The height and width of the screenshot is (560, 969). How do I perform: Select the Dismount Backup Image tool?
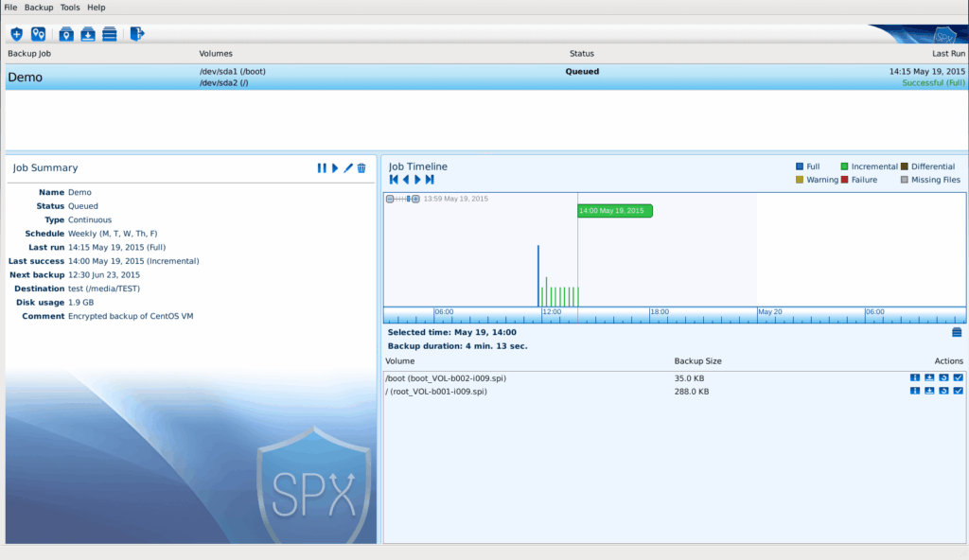coord(88,33)
